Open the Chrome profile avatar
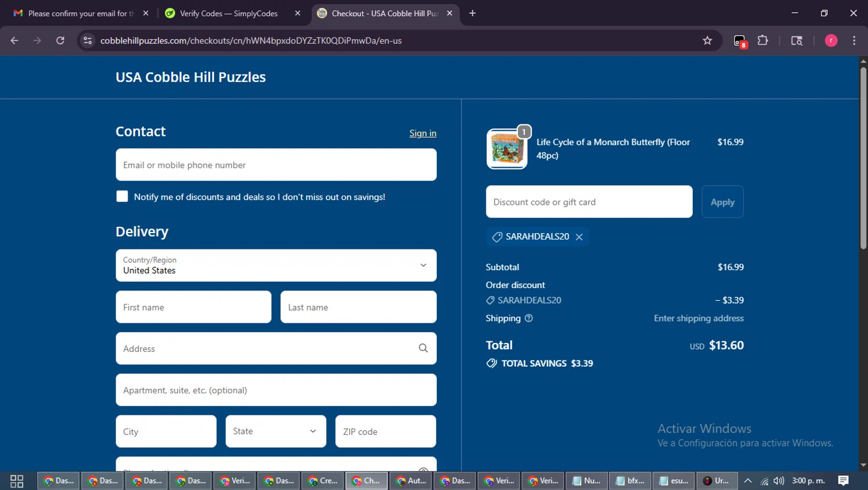Viewport: 868px width, 490px height. tap(831, 40)
